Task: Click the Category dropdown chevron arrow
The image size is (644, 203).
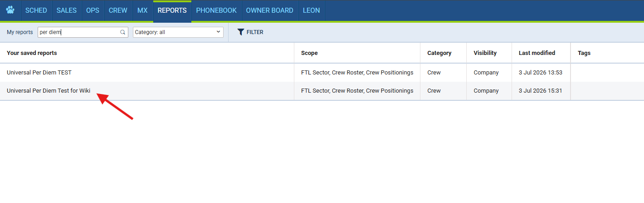Action: pyautogui.click(x=218, y=32)
